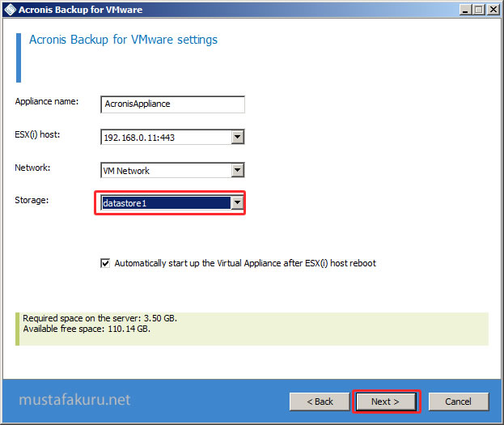Image resolution: width=504 pixels, height=425 pixels.
Task: Toggle automatic Virtual Appliance startup checkbox
Action: (105, 263)
